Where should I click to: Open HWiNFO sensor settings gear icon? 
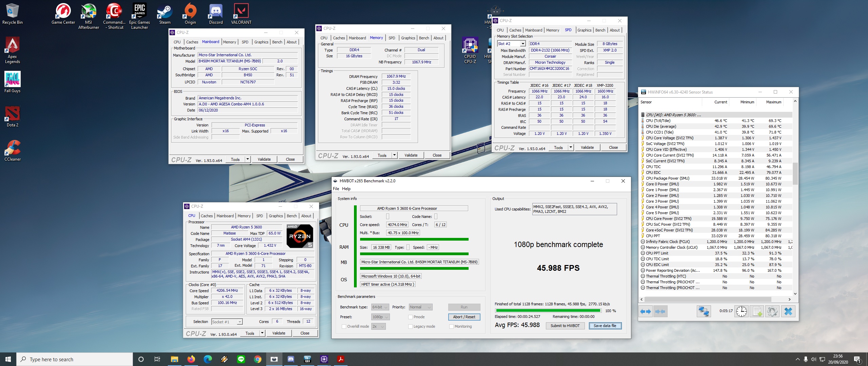tap(772, 311)
